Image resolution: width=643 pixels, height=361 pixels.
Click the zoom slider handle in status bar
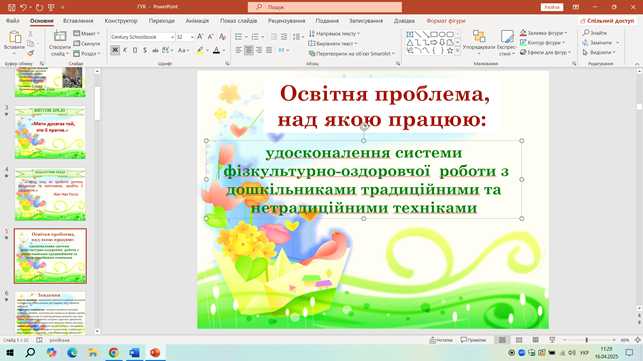pos(587,340)
